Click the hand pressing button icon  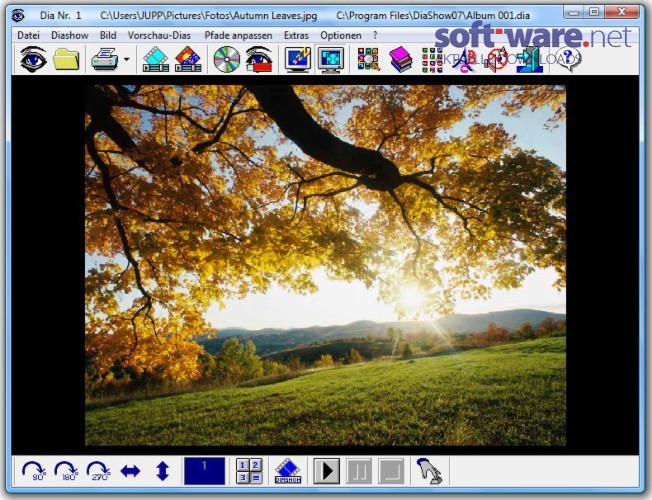click(430, 471)
